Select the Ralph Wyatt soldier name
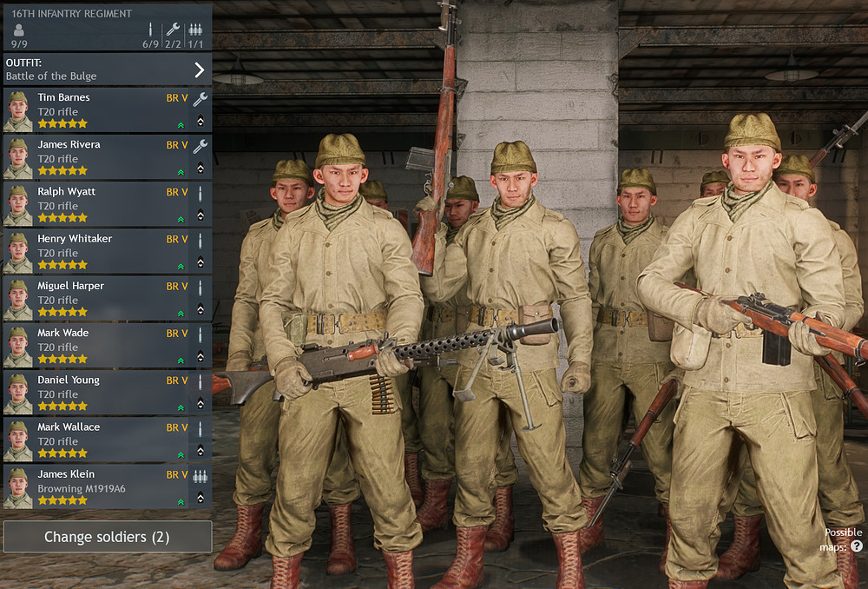Viewport: 868px width, 589px height. coord(67,192)
